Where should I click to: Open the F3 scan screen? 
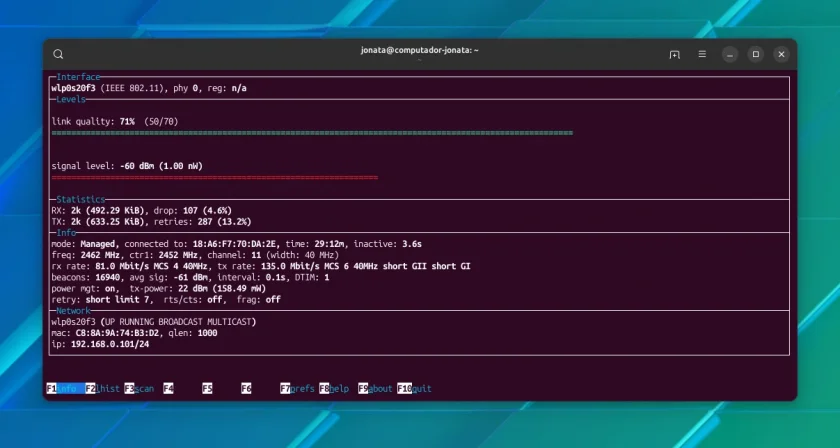click(x=139, y=389)
